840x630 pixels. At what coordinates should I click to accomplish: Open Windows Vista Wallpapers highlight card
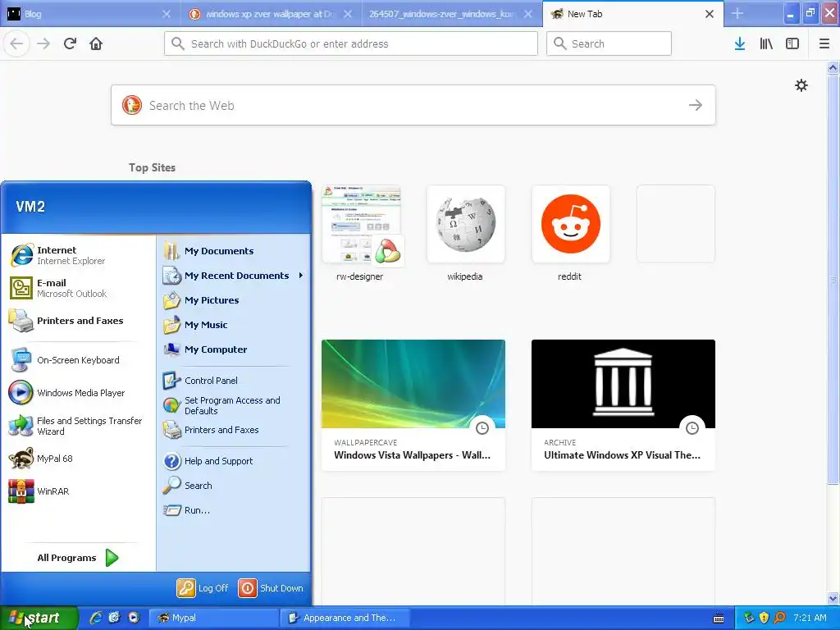413,405
